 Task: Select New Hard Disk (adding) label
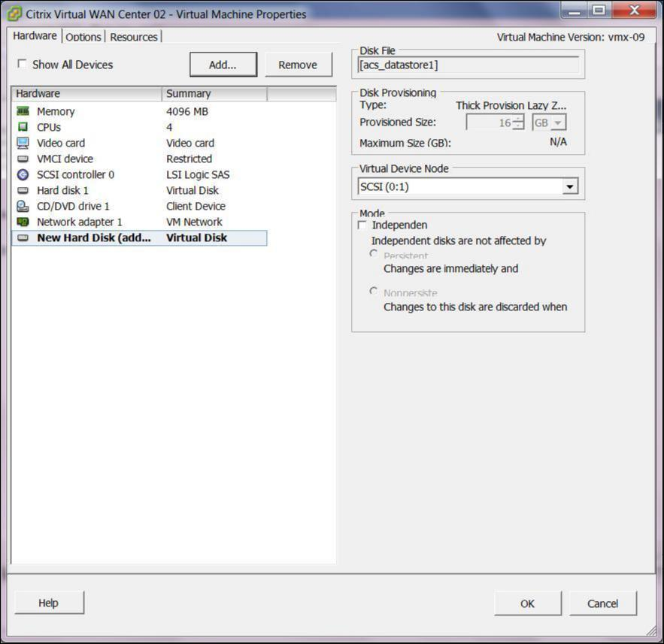93,237
